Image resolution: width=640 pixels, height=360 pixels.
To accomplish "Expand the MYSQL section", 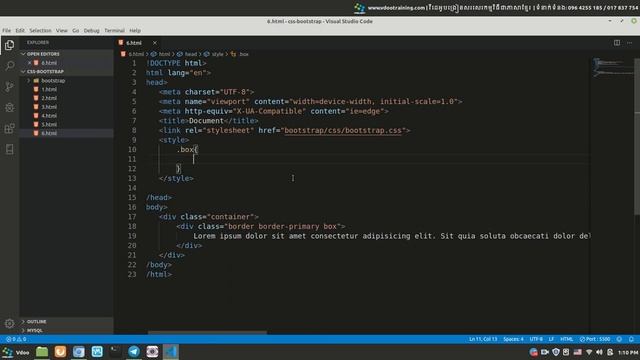I will pyautogui.click(x=66, y=330).
